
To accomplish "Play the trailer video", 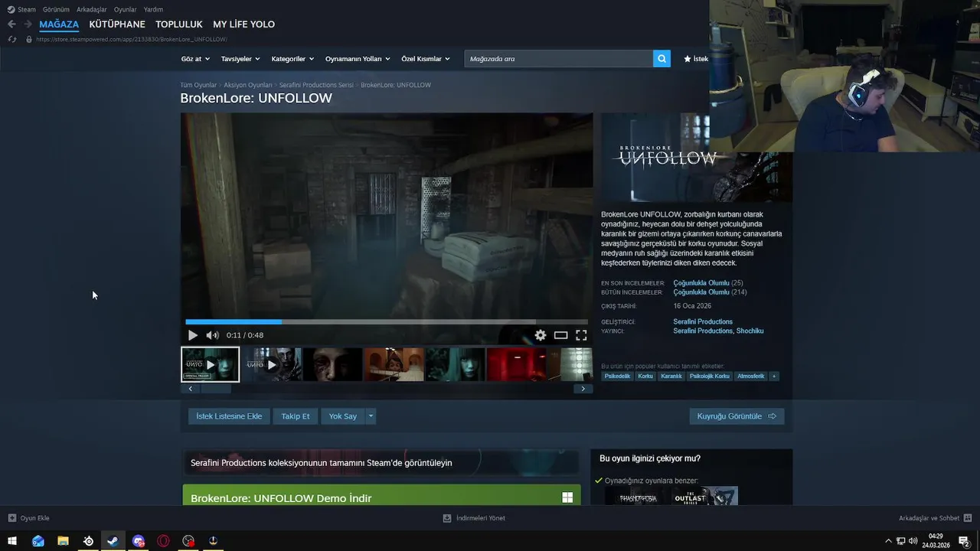I will [193, 335].
